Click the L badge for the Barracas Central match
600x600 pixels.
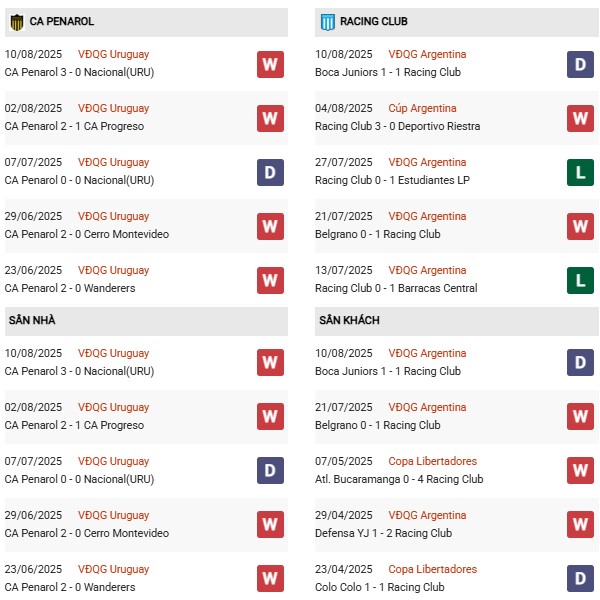click(580, 280)
